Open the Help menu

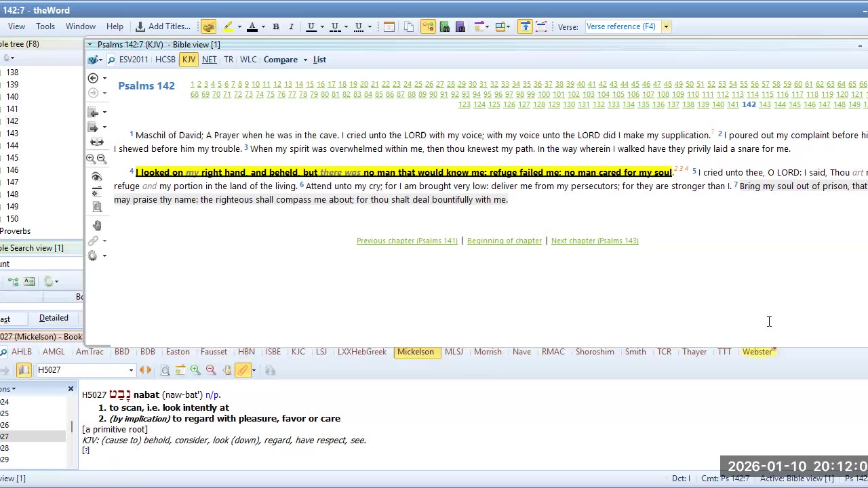tap(115, 26)
